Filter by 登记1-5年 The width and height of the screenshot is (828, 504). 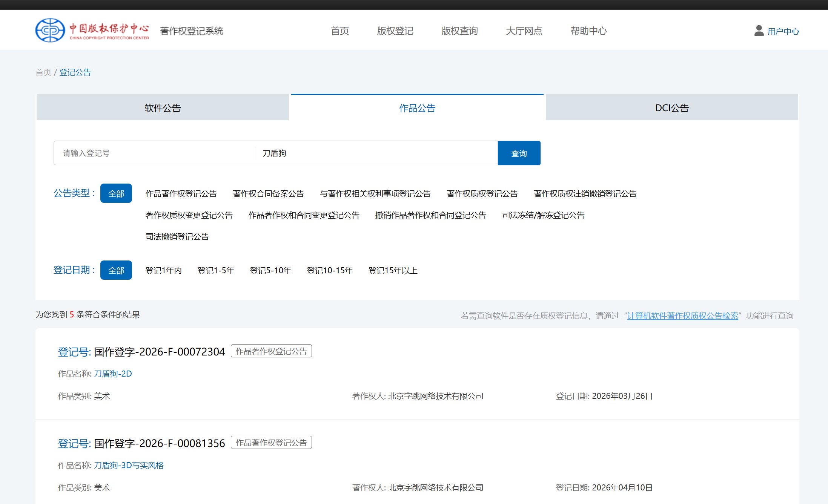[216, 270]
